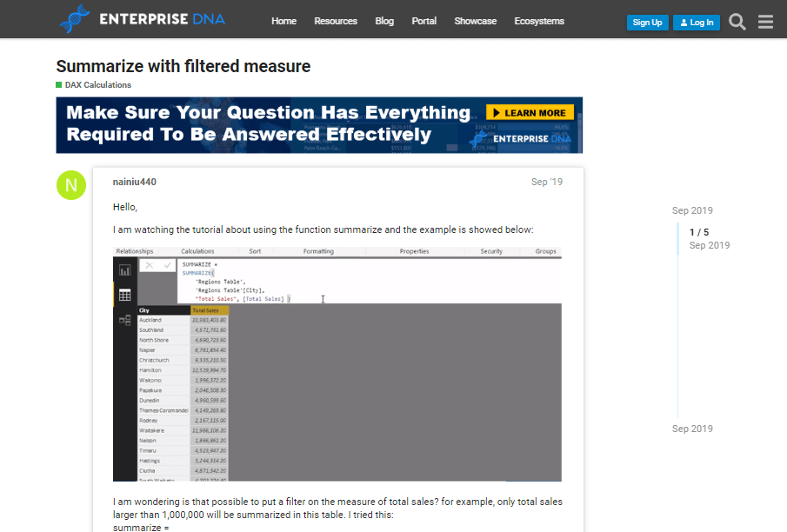Click the nainiu440 username link
Viewport: 787px width, 532px height.
(x=135, y=182)
